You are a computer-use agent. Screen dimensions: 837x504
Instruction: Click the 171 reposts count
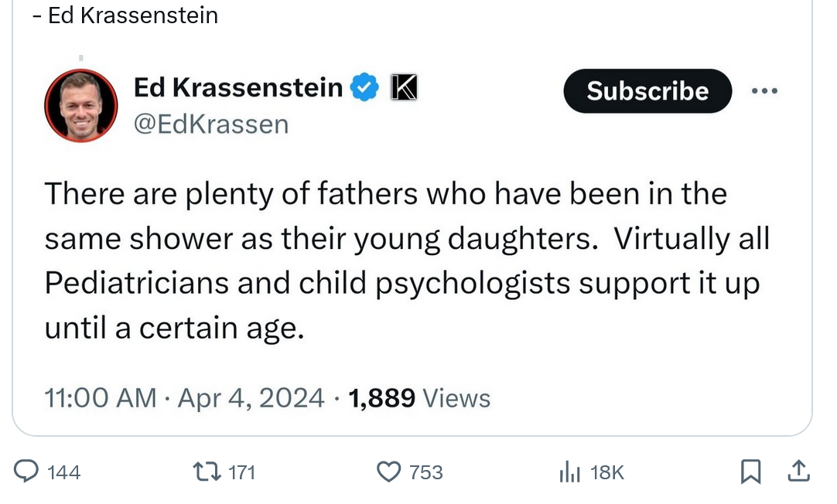click(242, 472)
